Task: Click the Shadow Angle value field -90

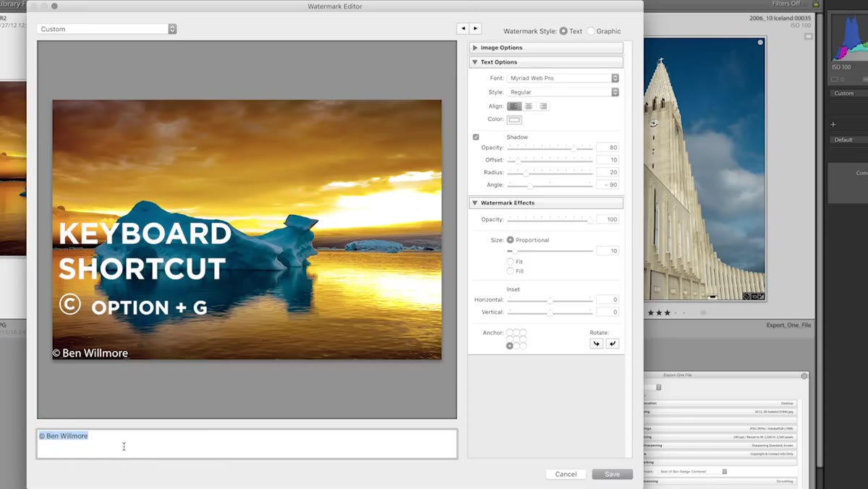Action: coord(608,185)
